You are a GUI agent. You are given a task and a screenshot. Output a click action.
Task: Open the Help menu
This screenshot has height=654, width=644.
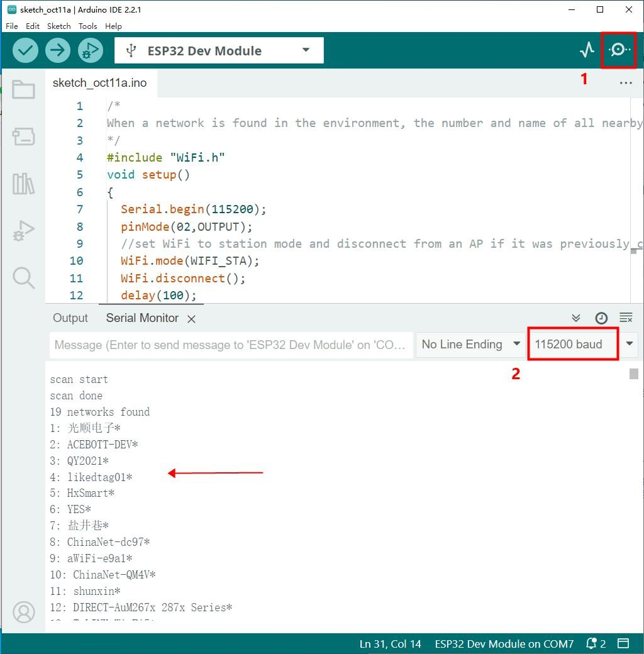click(x=113, y=26)
